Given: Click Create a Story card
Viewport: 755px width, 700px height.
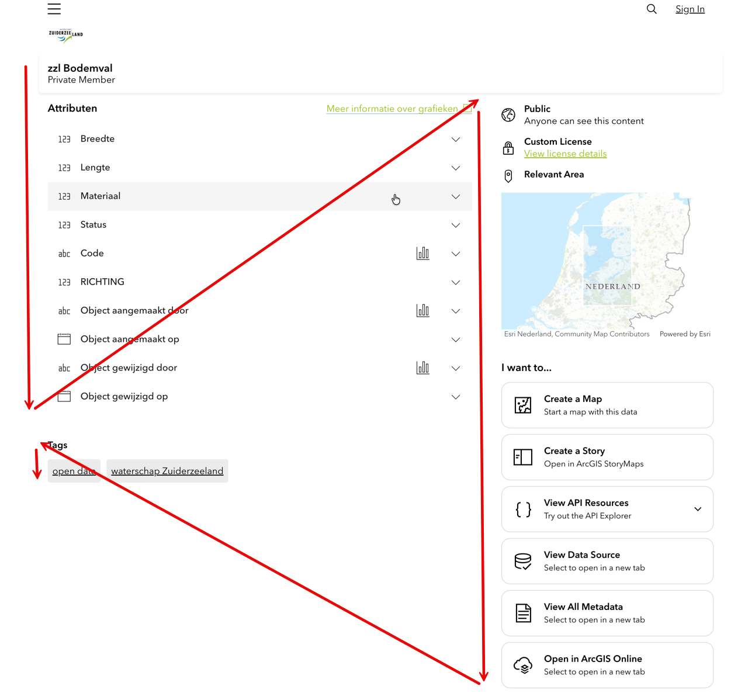Looking at the screenshot, I should click(607, 457).
